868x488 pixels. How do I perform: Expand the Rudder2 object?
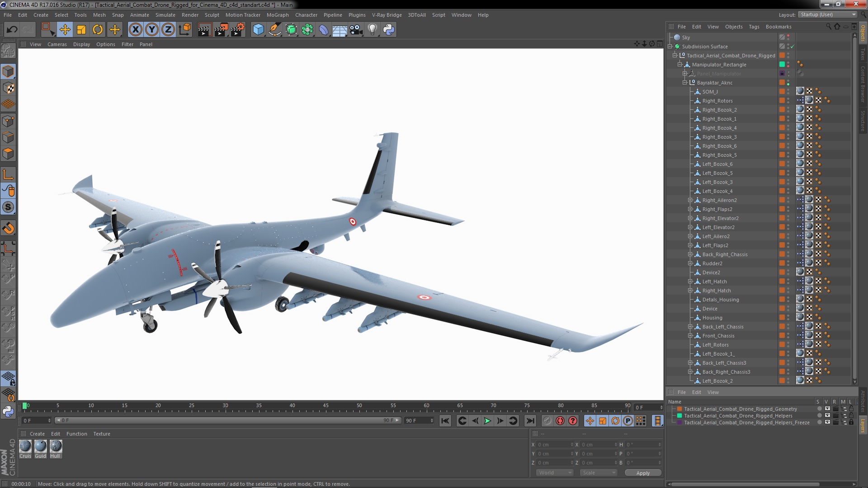pos(690,263)
